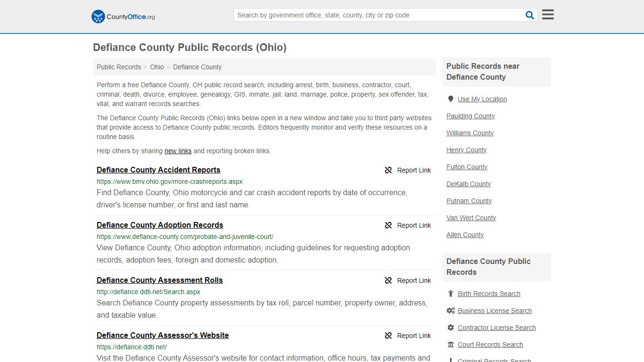
Task: Report Link for Accident Reports
Action: [414, 170]
